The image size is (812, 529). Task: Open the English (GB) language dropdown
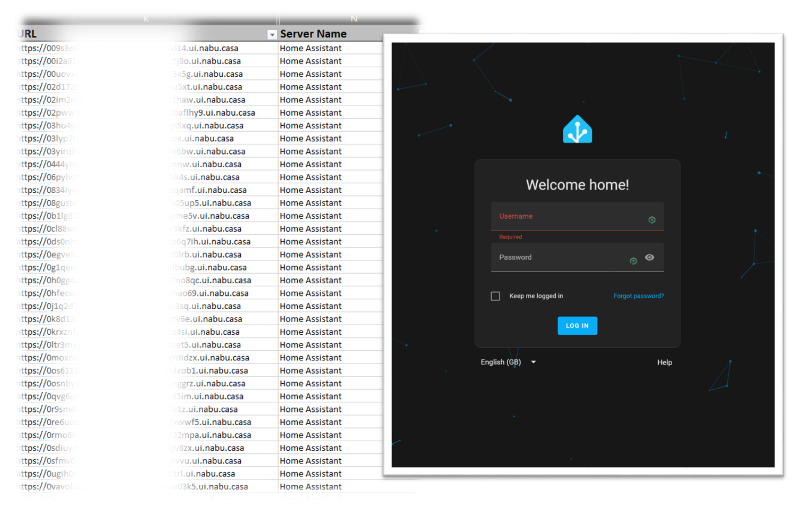(x=501, y=362)
